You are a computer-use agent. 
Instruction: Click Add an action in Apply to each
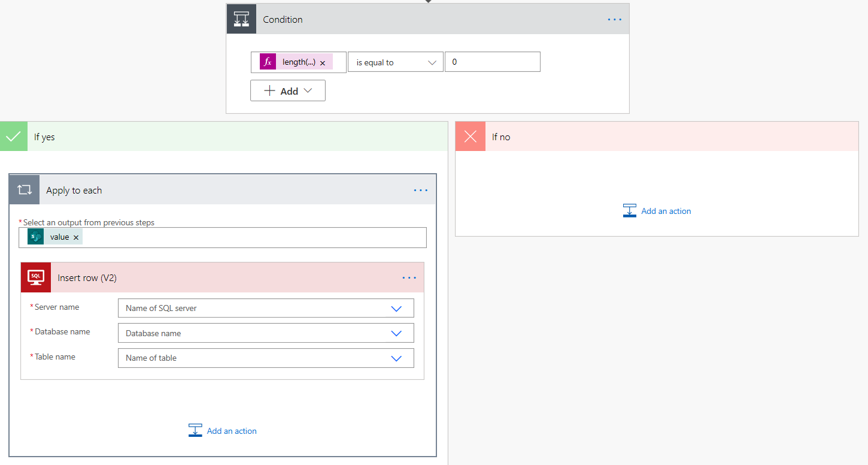pos(223,431)
